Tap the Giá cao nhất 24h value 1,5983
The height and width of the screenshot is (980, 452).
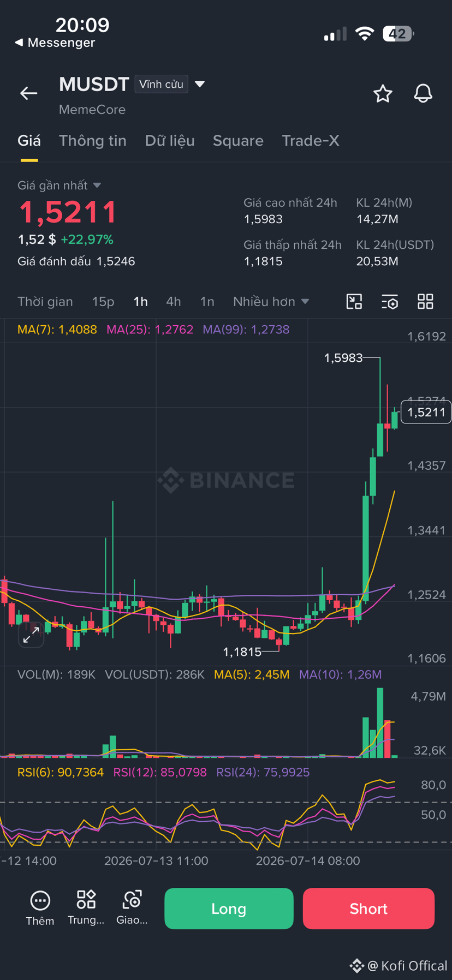point(263,219)
